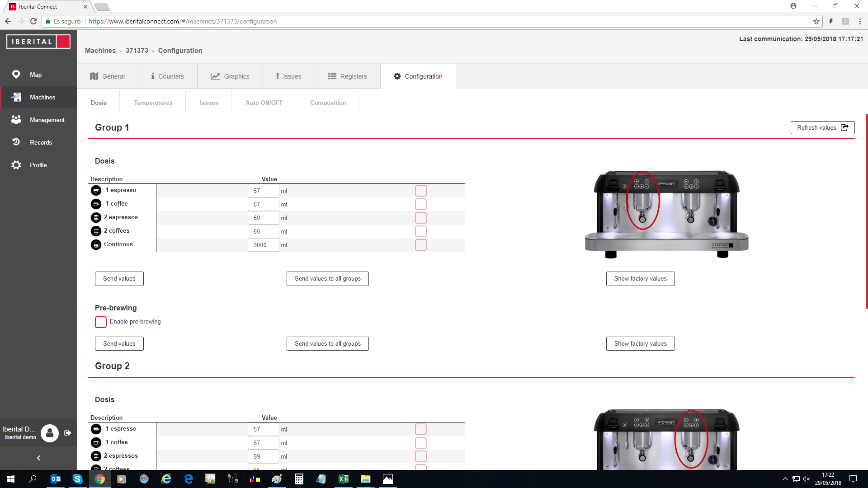
Task: Click the Group 1 Continous dose icon
Action: 96,244
